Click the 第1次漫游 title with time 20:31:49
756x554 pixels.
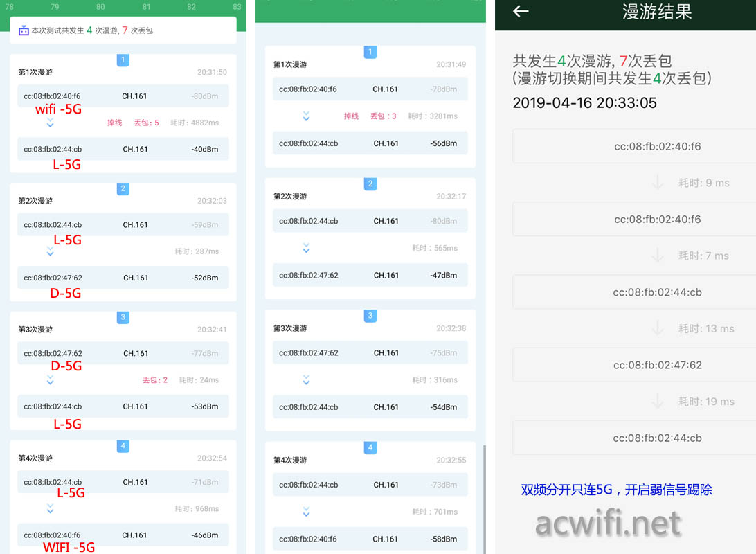(290, 64)
